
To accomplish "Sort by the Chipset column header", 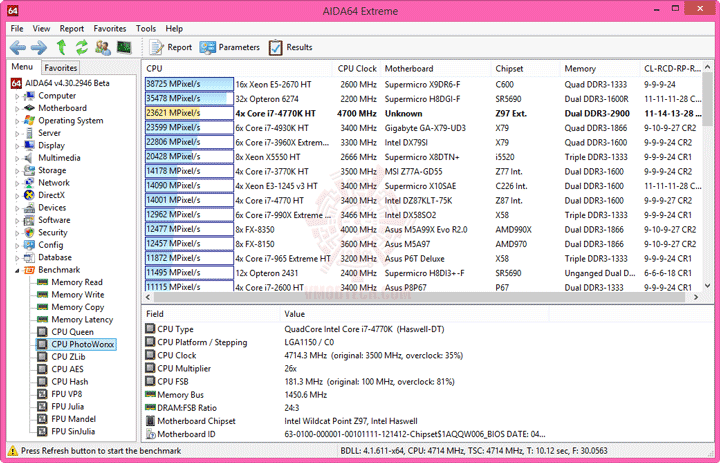I will tap(525, 68).
